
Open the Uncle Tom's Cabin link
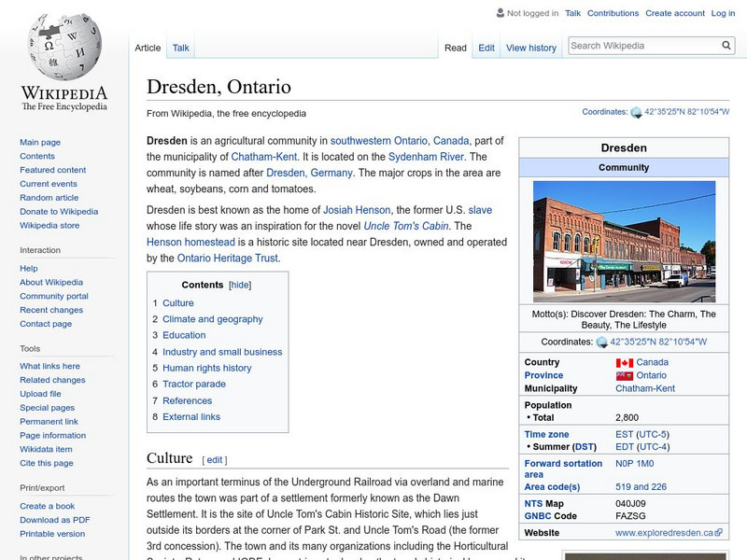(406, 226)
